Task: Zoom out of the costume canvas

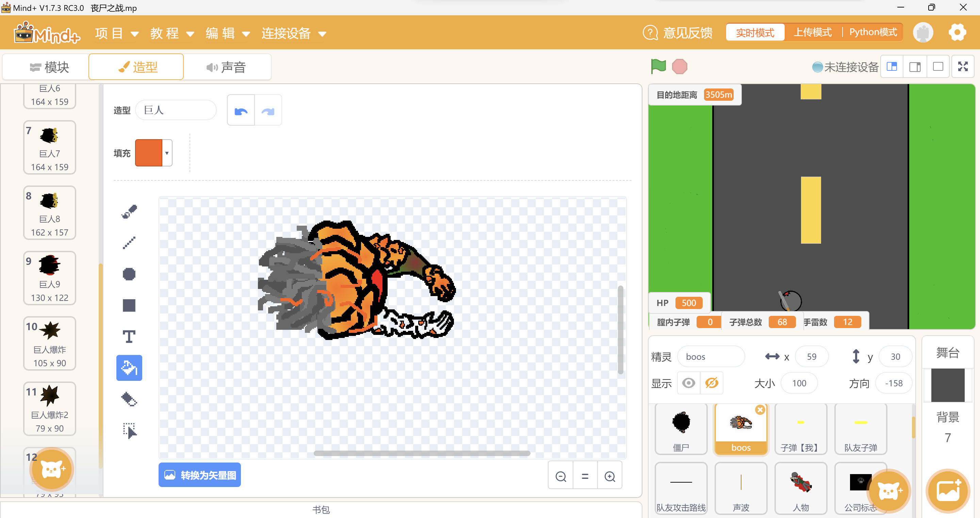Action: [561, 476]
